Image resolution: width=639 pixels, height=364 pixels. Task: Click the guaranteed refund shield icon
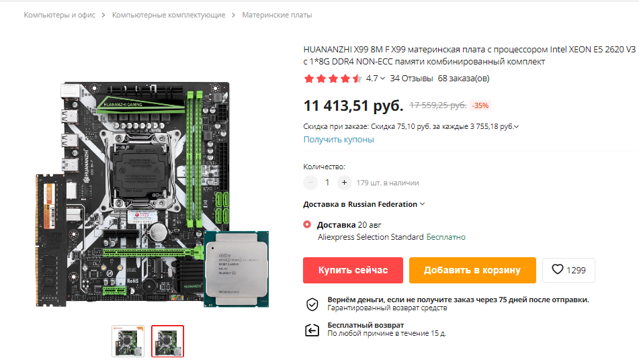click(x=312, y=304)
